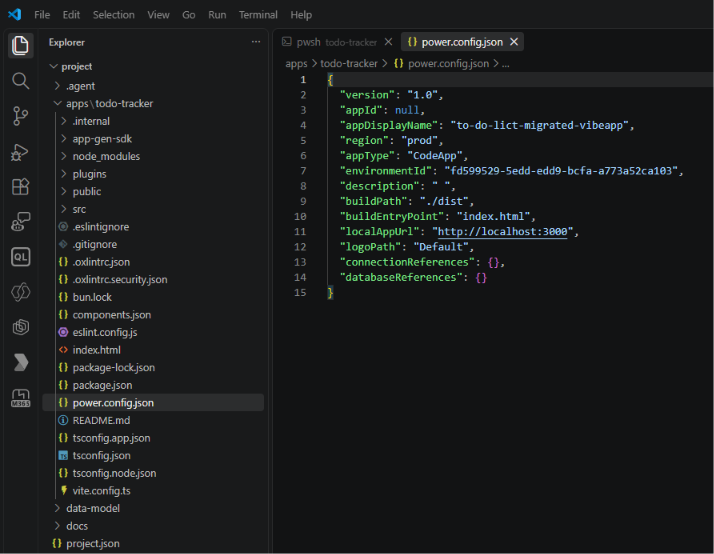Open the Source Control view
This screenshot has height=554, width=714.
tap(20, 116)
